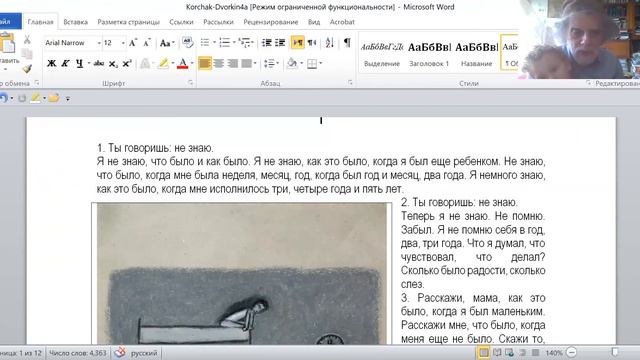
Task: Click the word count Число слов: 4 363
Action: click(78, 353)
